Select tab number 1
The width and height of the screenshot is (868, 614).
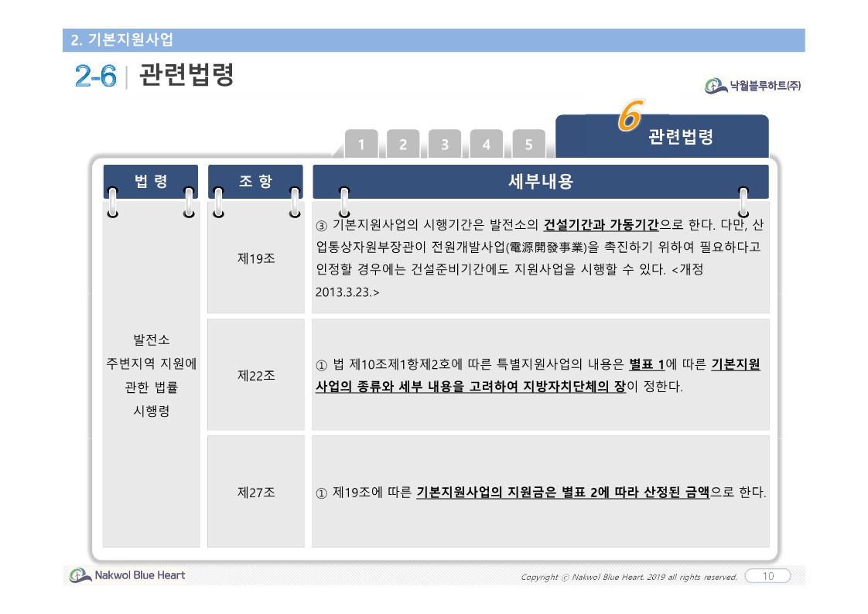361,144
